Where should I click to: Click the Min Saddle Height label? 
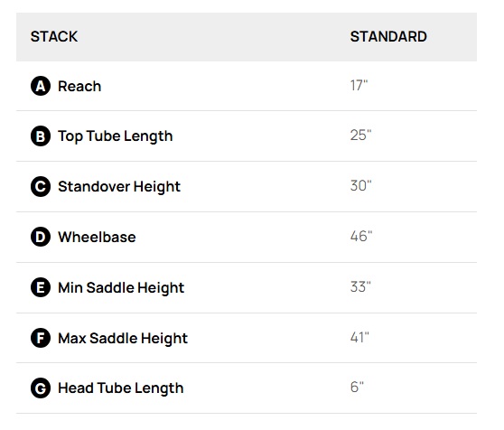[121, 287]
